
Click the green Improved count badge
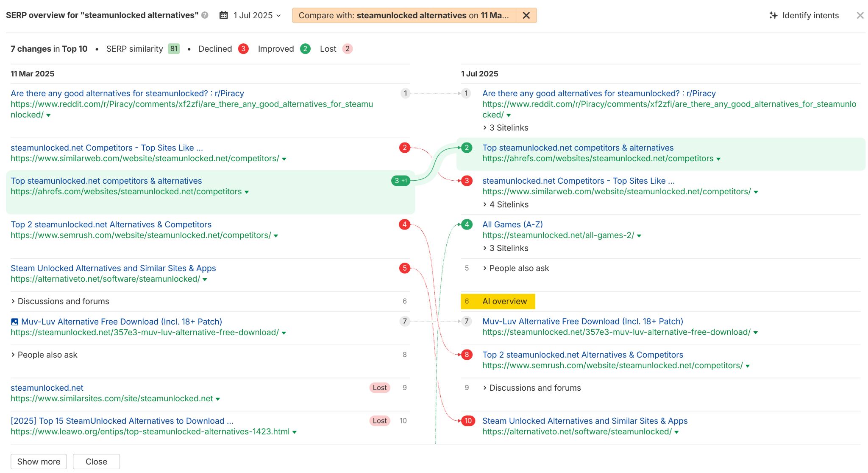point(305,48)
